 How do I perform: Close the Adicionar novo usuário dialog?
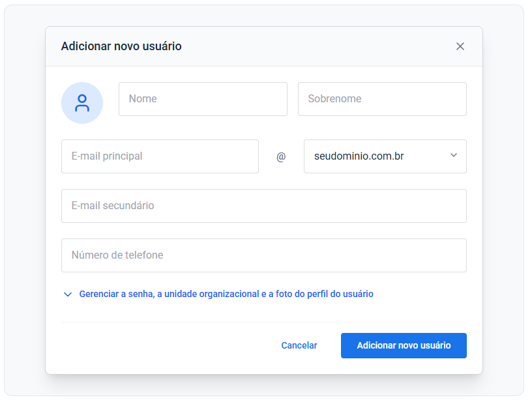pyautogui.click(x=460, y=46)
